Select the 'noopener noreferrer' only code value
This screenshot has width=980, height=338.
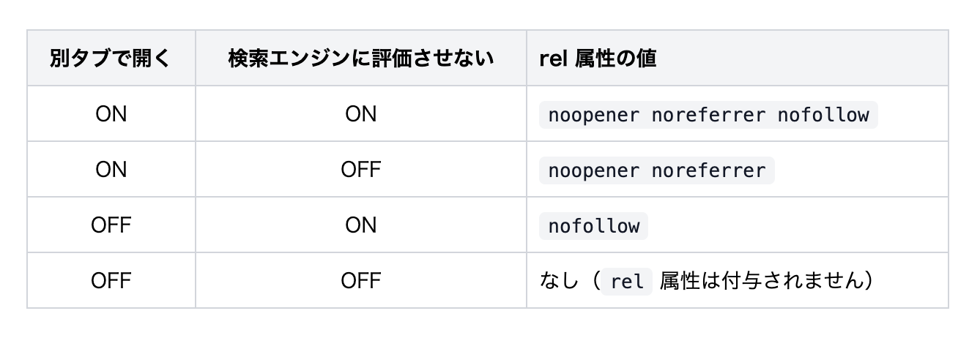656,170
